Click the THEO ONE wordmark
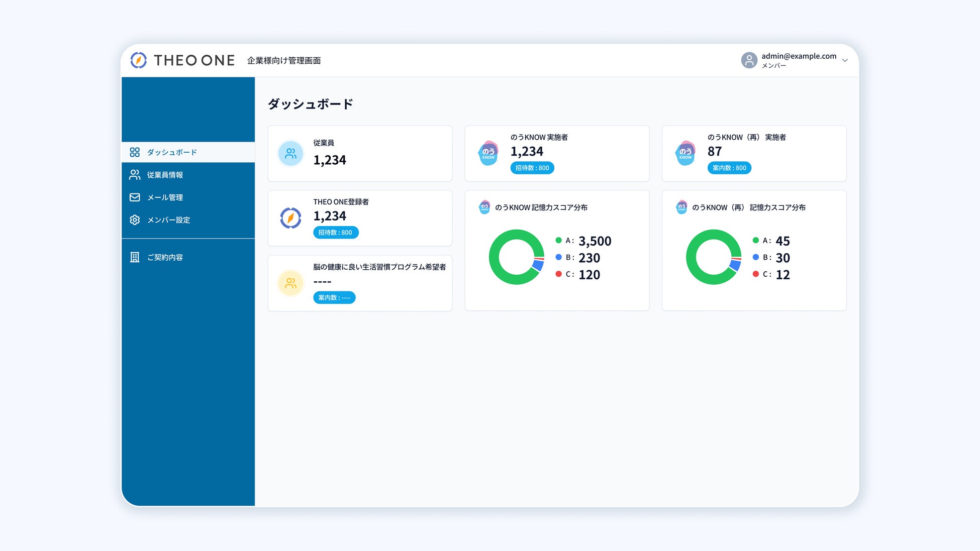This screenshot has height=551, width=980. [194, 60]
